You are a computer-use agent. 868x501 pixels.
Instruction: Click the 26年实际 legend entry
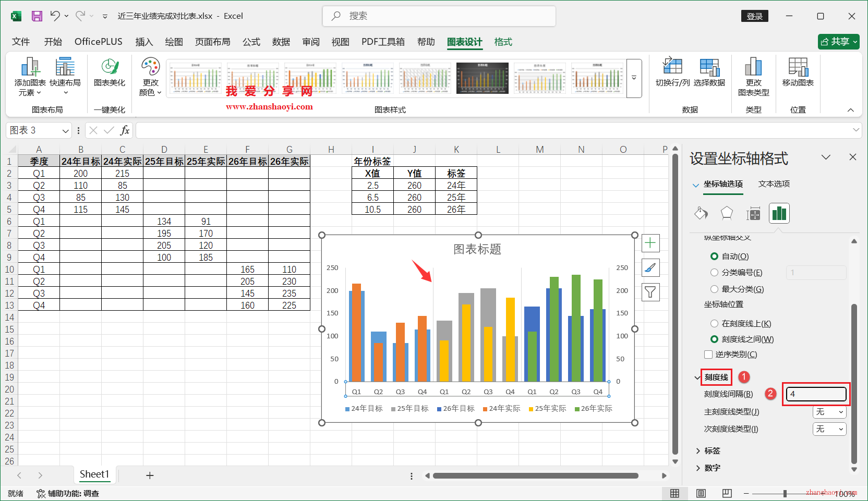coord(593,409)
